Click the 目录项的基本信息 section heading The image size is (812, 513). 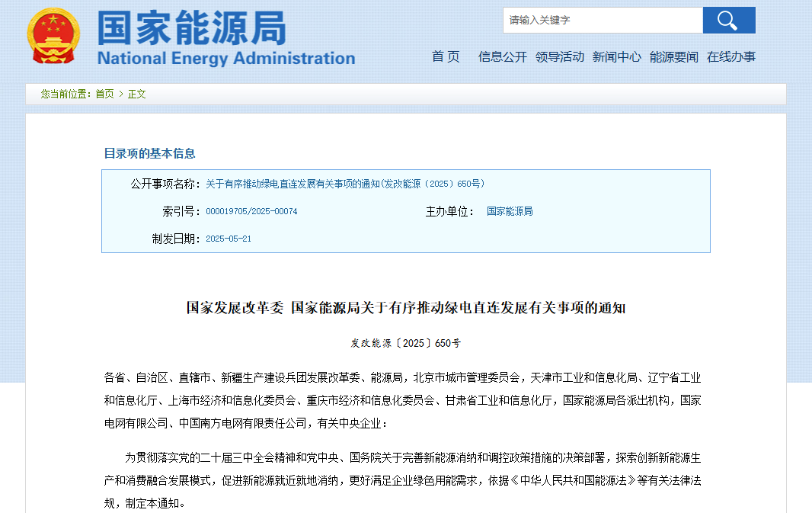[x=149, y=153]
